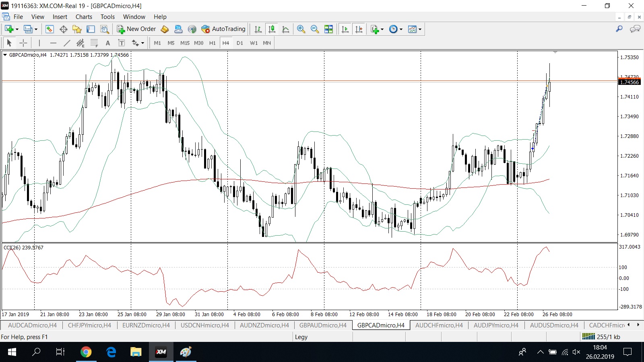The width and height of the screenshot is (644, 362).
Task: Open the Market Watch panel
Action: 50,29
